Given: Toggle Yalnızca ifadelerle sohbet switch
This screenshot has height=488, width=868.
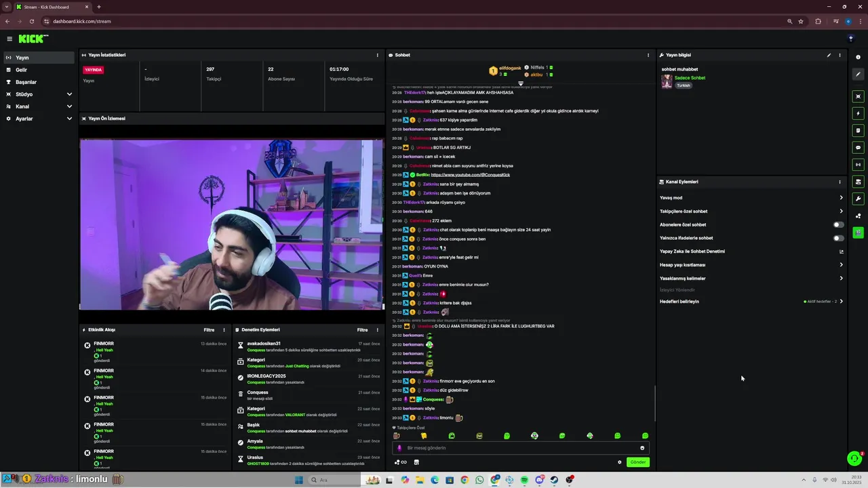Looking at the screenshot, I should [x=839, y=238].
